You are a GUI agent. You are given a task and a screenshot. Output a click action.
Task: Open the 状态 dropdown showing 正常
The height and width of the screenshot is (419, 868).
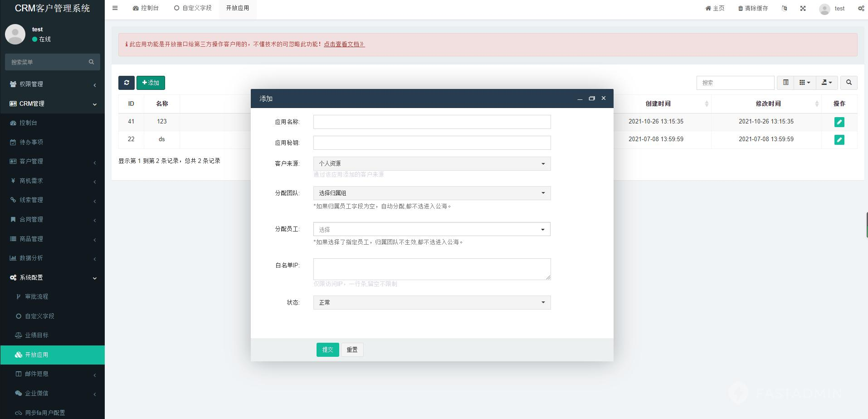431,302
